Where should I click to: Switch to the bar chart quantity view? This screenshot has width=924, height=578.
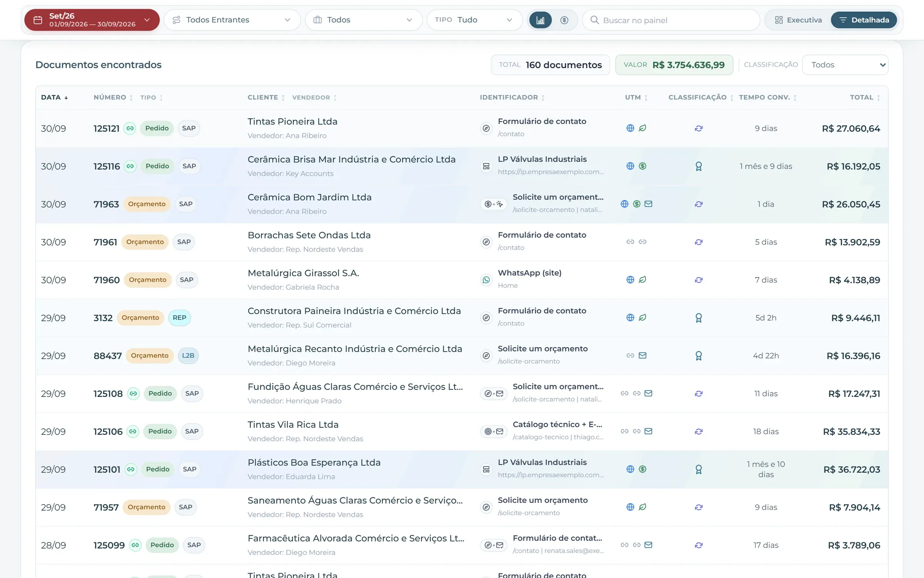541,20
